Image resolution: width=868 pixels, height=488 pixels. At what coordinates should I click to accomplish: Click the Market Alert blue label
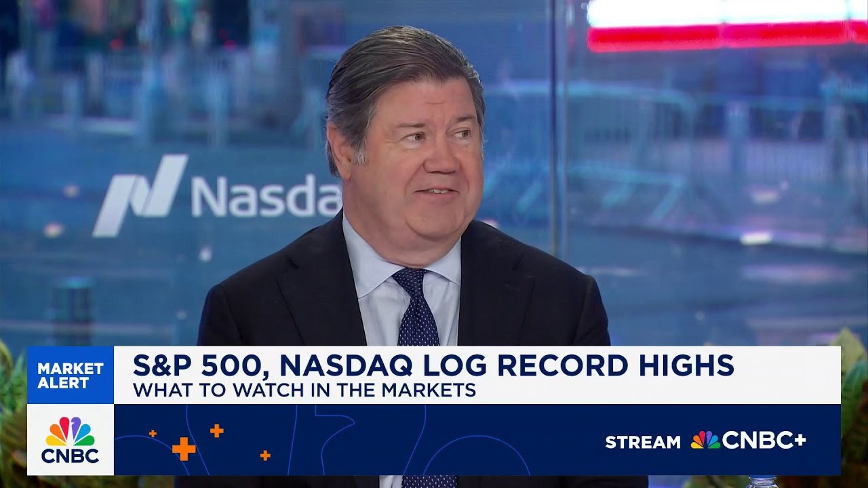(71, 375)
